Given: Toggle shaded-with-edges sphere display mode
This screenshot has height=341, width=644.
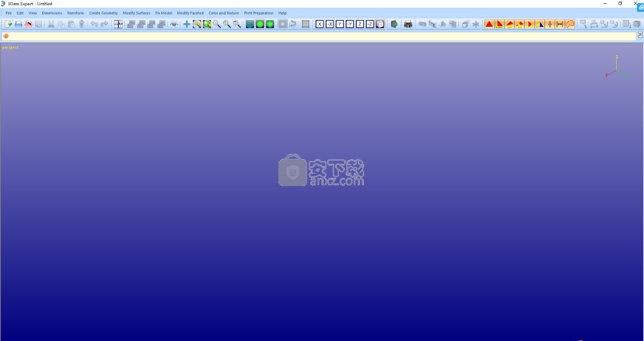Looking at the screenshot, I should pyautogui.click(x=270, y=24).
